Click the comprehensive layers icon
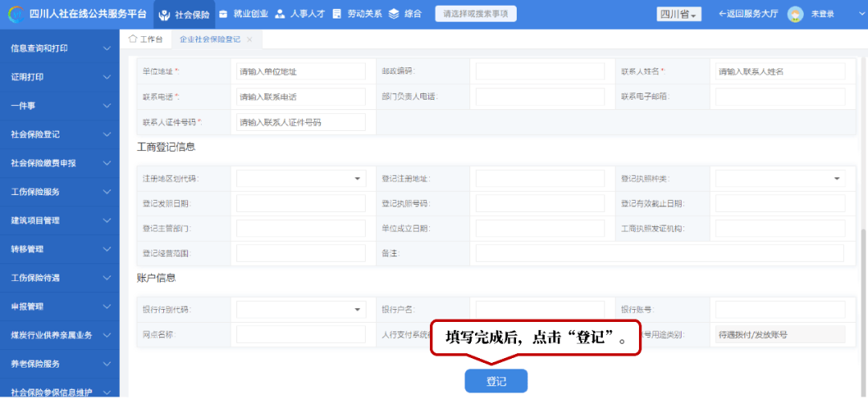 click(x=393, y=14)
